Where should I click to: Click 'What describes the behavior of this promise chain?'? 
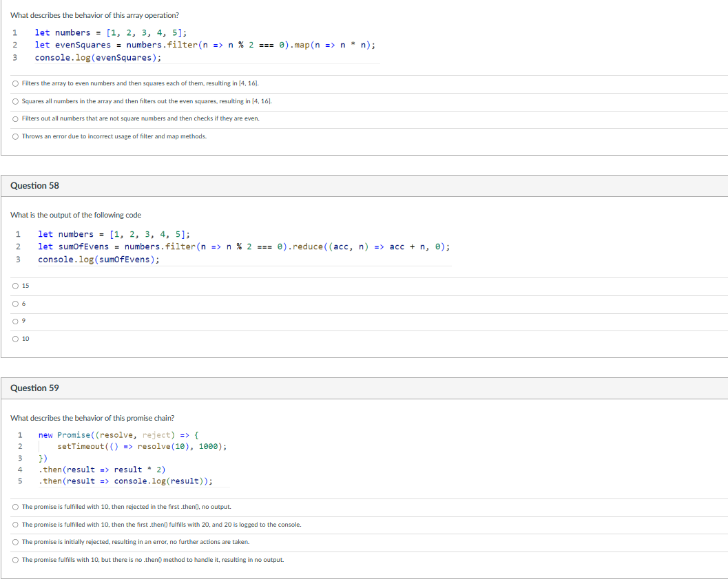(x=92, y=418)
